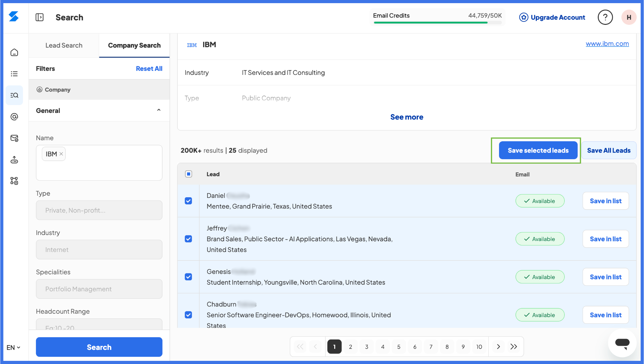Uncheck the Chadburn lead checkbox
This screenshot has height=364, width=644.
click(x=188, y=315)
